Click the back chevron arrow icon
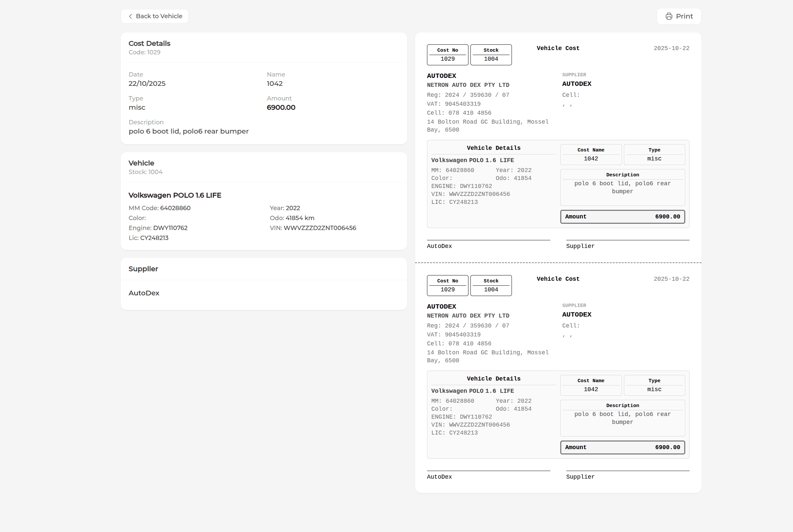 click(130, 16)
